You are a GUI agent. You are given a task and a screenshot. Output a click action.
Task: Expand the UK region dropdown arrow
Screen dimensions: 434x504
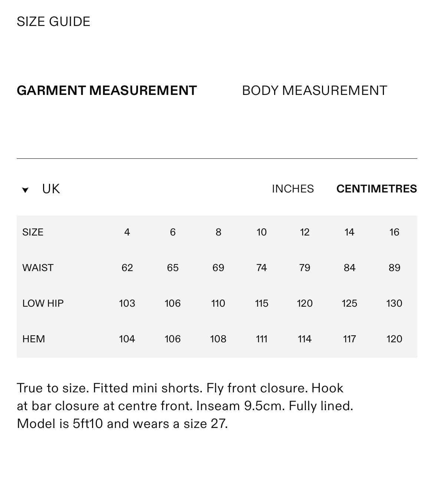[25, 190]
